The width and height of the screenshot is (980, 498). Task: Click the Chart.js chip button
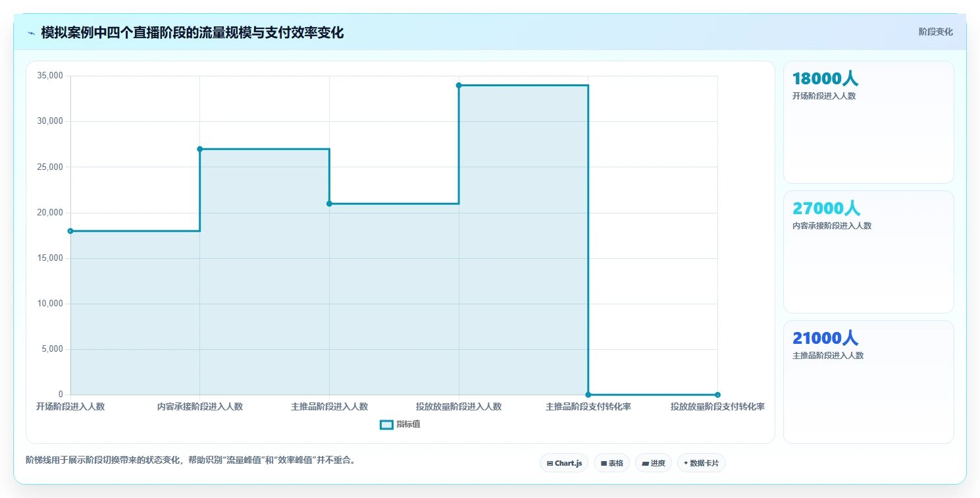pos(564,463)
